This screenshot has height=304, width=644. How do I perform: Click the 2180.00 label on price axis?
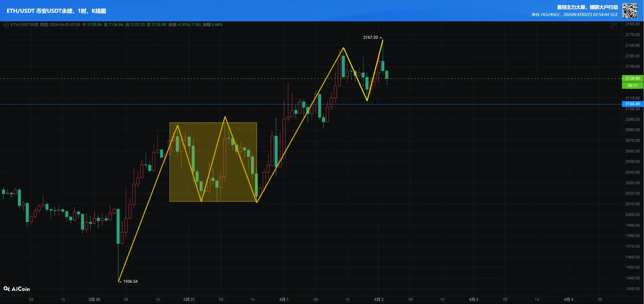tap(632, 24)
